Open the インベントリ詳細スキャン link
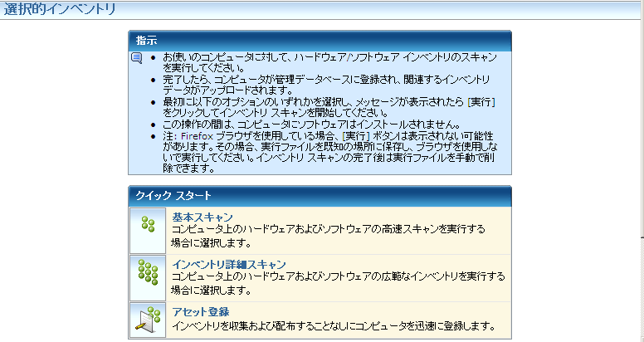 tap(229, 264)
